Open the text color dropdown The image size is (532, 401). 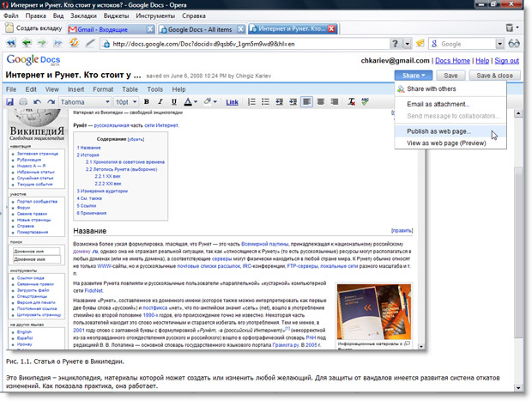[x=190, y=101]
